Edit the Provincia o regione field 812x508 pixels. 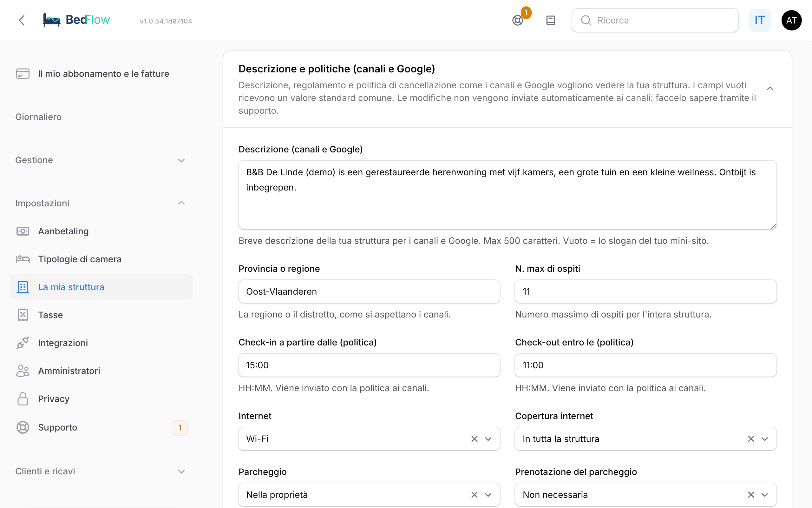coord(369,291)
